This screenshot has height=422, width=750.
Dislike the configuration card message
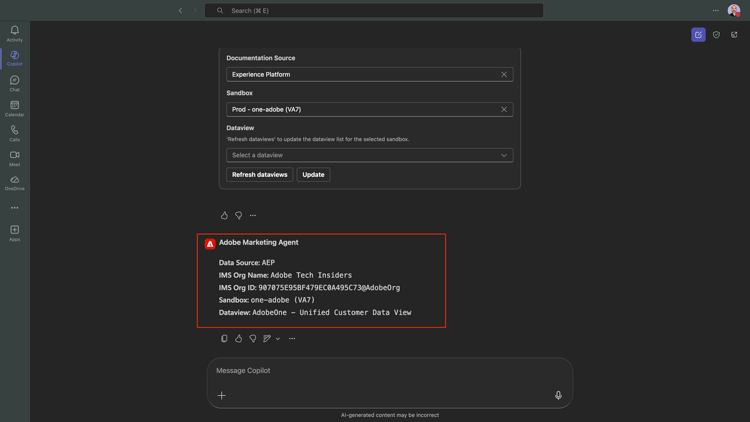point(238,215)
